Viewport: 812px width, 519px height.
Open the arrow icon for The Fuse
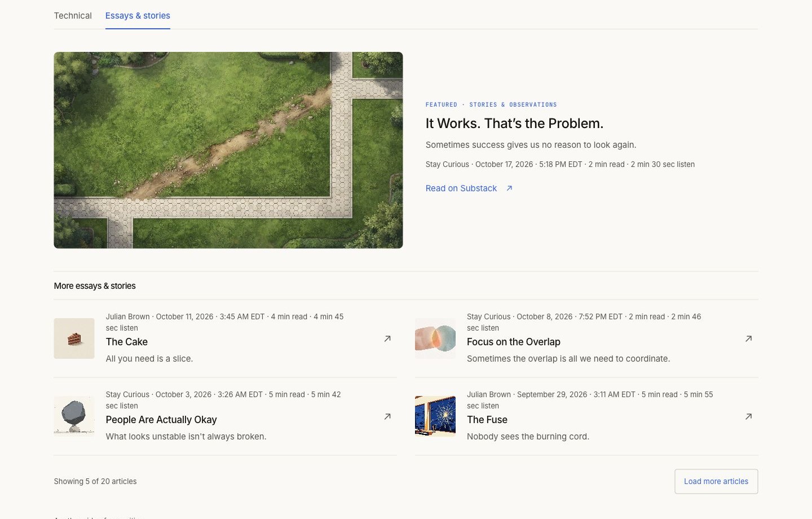point(748,416)
